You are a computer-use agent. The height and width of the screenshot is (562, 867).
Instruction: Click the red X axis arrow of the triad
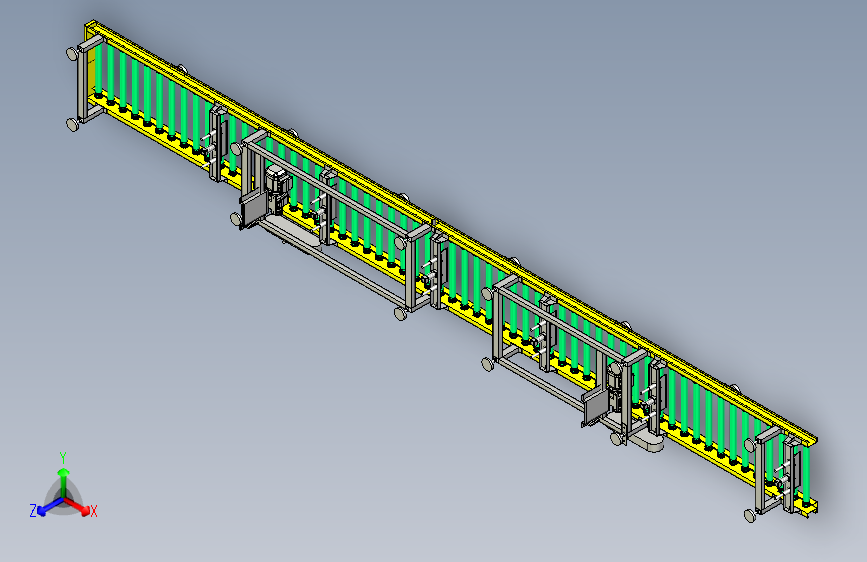click(77, 505)
